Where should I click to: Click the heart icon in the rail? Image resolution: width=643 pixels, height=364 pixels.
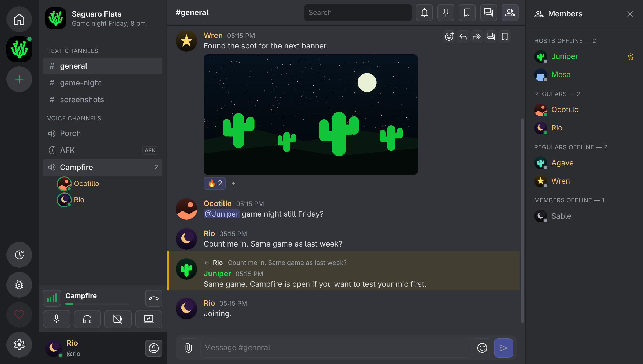(x=19, y=315)
